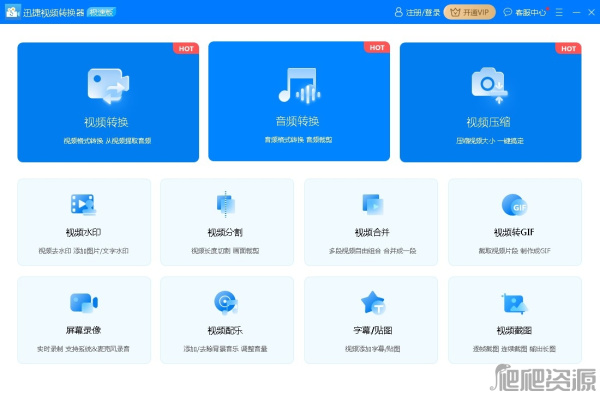This screenshot has height=397, width=600.
Task: Close the application window
Action: 592,12
